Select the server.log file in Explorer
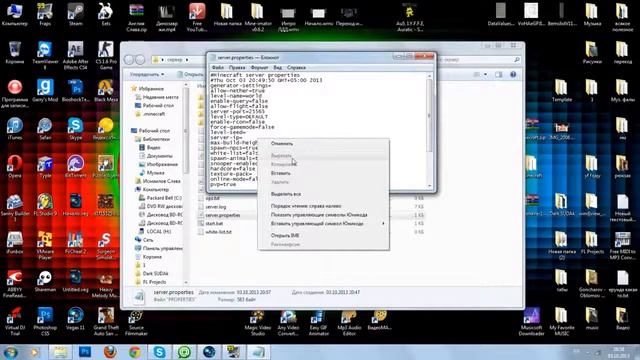The image size is (640, 360). [212, 207]
